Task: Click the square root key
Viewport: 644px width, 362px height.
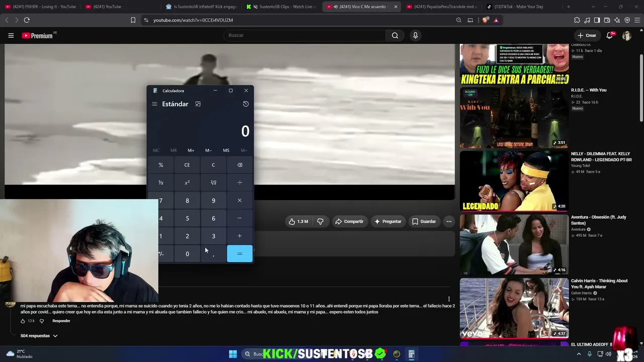Action: [213, 183]
